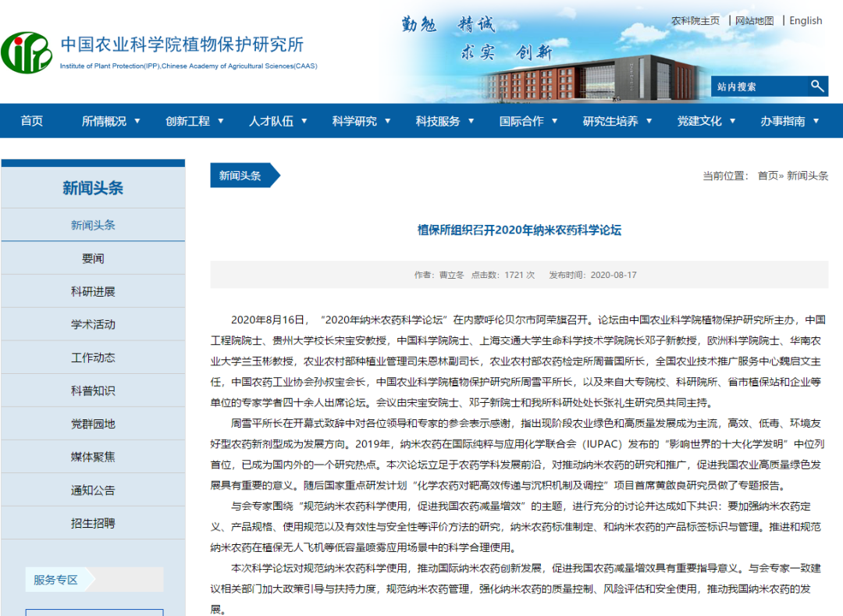Open the 科技服务 menu
This screenshot has width=843, height=616.
pos(438,121)
